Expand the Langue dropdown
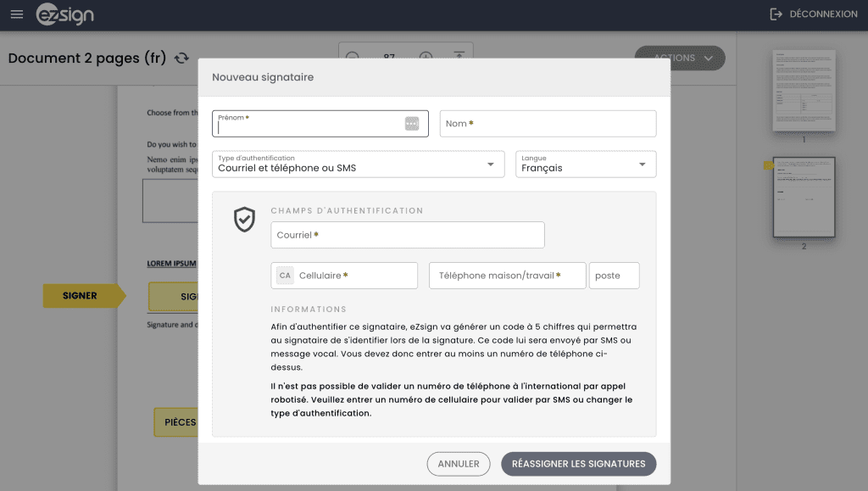Viewport: 868px width, 491px height. pyautogui.click(x=586, y=164)
